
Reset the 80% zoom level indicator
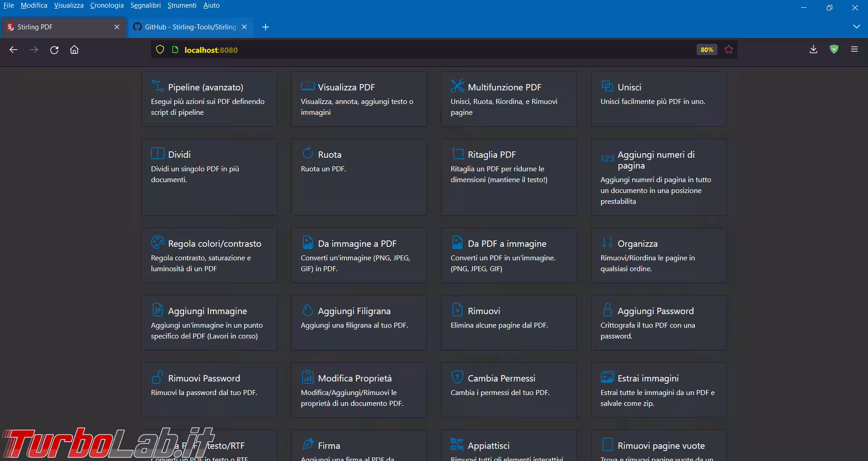[707, 50]
